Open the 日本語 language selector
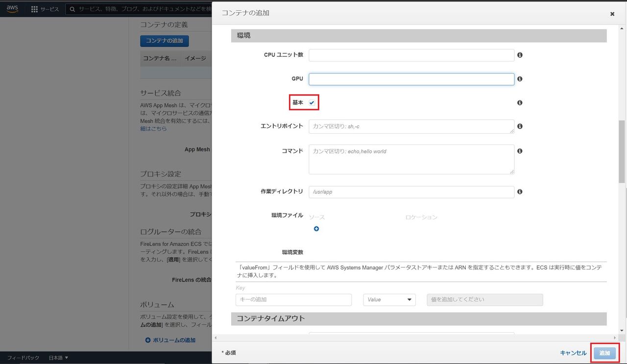 pos(59,358)
